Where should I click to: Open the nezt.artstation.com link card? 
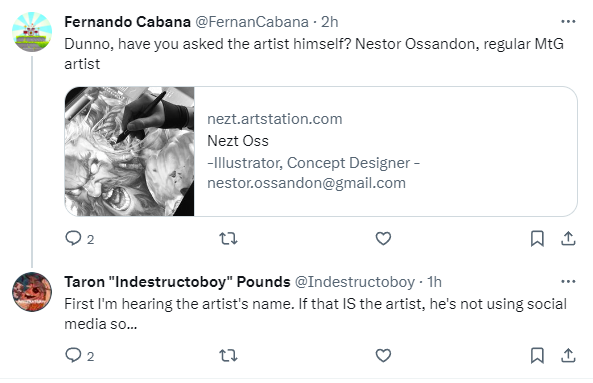321,152
